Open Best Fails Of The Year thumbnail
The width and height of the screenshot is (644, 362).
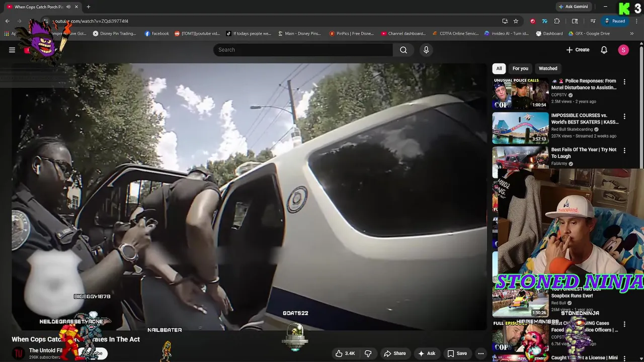[520, 159]
